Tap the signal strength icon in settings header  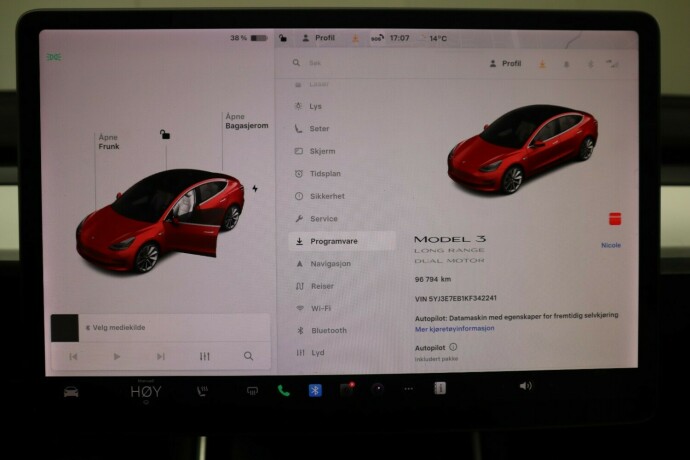pos(612,64)
